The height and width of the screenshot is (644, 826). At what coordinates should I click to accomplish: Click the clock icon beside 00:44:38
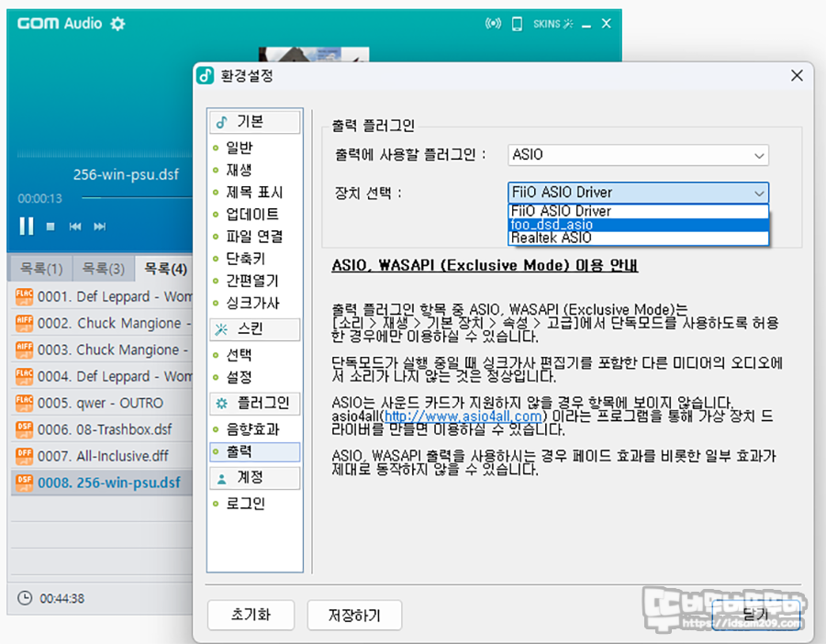click(25, 598)
